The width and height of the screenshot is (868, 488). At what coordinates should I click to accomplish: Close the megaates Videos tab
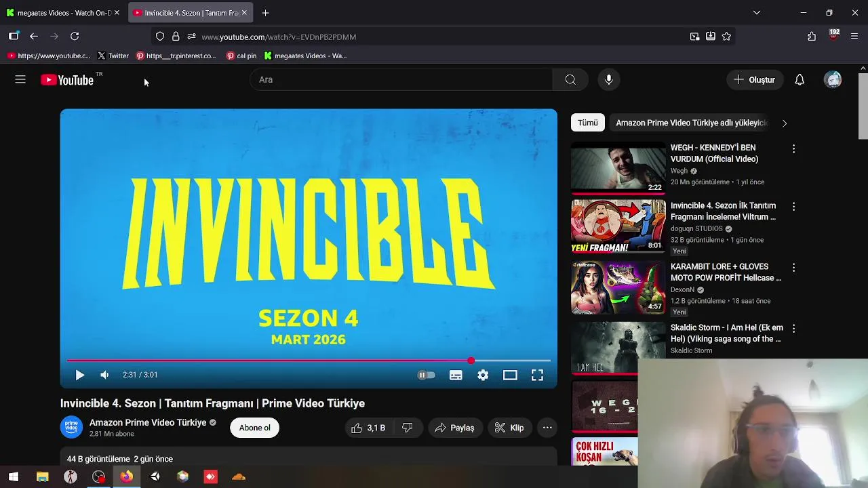117,13
